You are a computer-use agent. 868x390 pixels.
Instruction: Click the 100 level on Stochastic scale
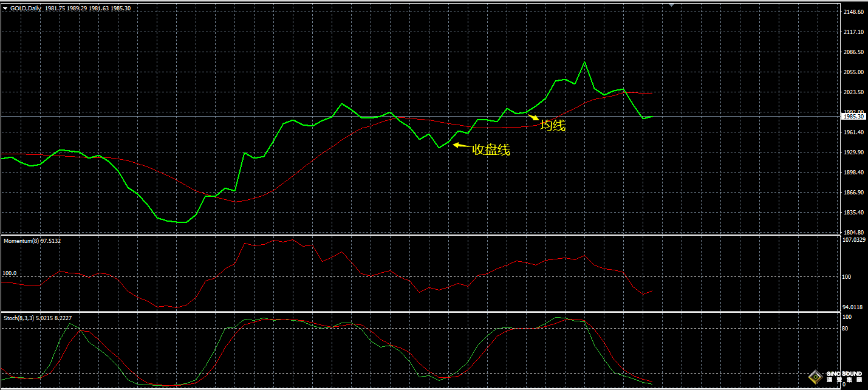[x=847, y=317]
